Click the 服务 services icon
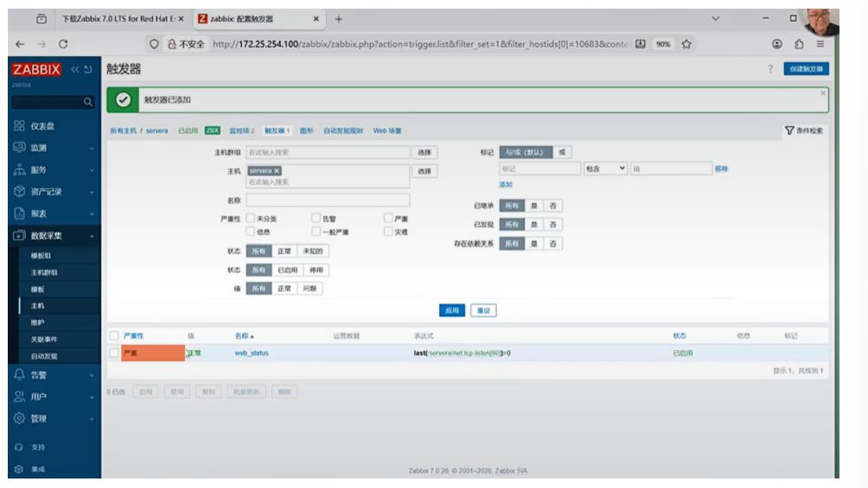The image size is (868, 488). pyautogui.click(x=19, y=169)
